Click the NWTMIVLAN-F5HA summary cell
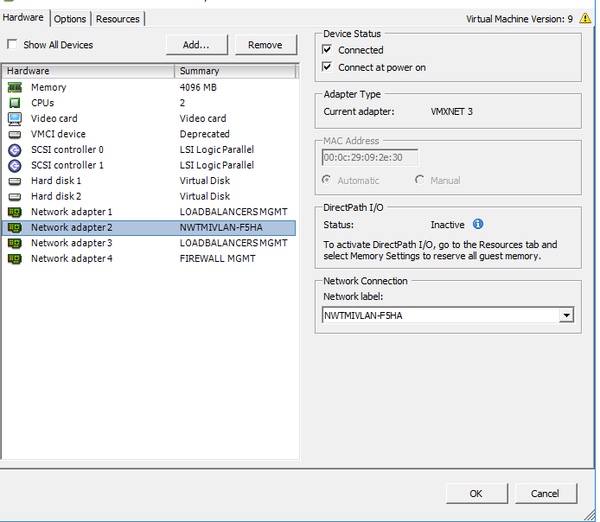Viewport: 600px width, 522px height. pyautogui.click(x=221, y=228)
